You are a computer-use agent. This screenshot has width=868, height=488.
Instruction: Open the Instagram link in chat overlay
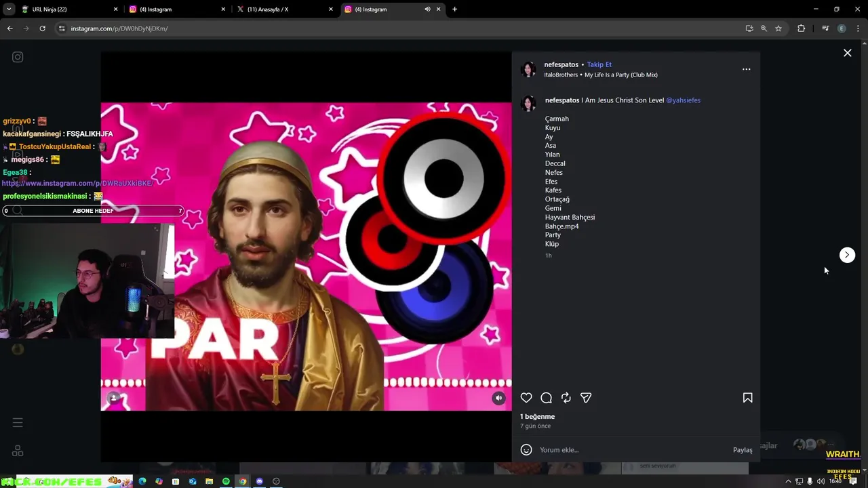tap(77, 184)
